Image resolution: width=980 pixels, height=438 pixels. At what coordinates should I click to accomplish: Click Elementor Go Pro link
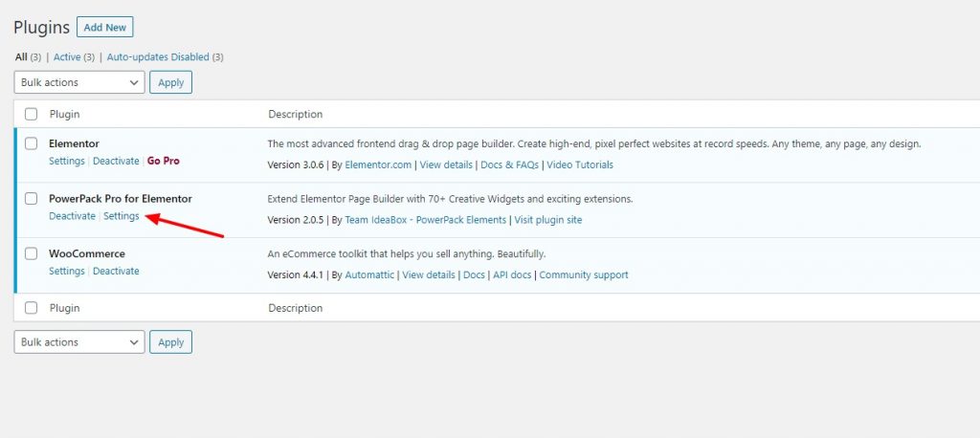coord(164,161)
